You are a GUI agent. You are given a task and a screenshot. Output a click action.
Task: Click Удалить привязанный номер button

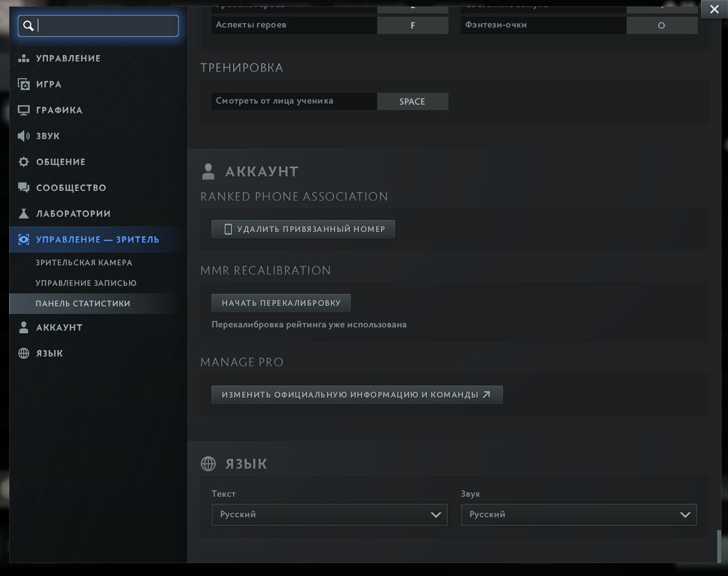coord(303,229)
